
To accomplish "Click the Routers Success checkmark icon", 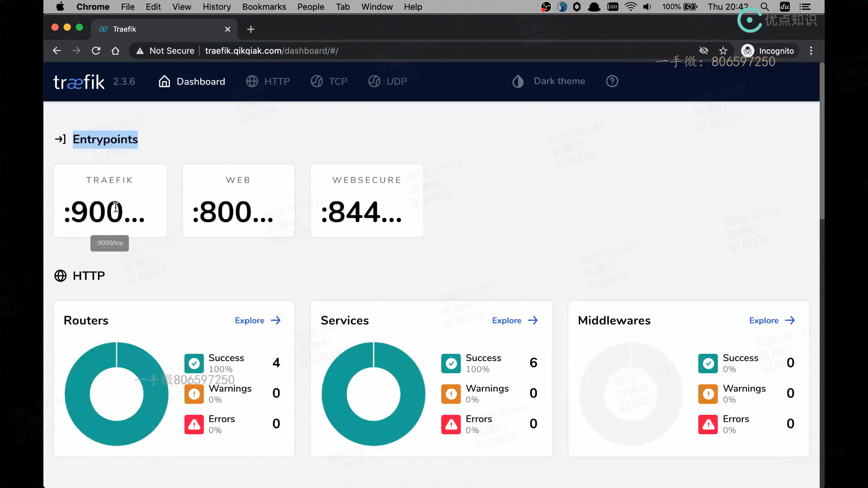I will [x=194, y=363].
